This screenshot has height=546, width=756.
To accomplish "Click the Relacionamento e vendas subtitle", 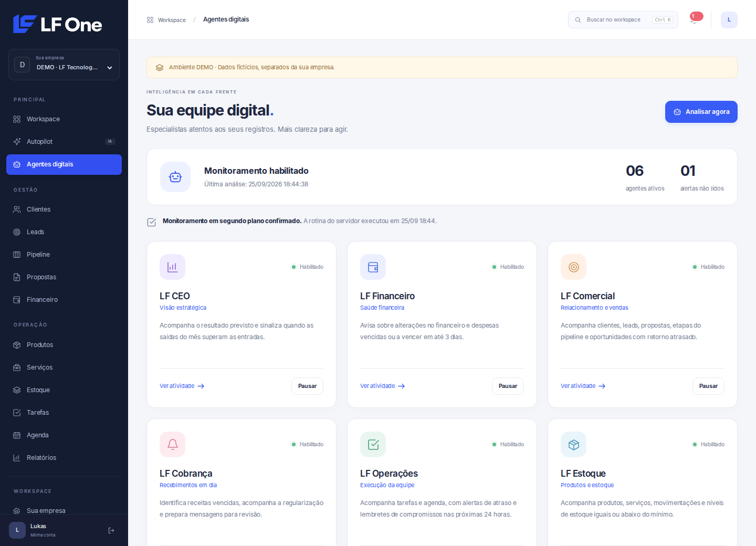I will pyautogui.click(x=594, y=308).
